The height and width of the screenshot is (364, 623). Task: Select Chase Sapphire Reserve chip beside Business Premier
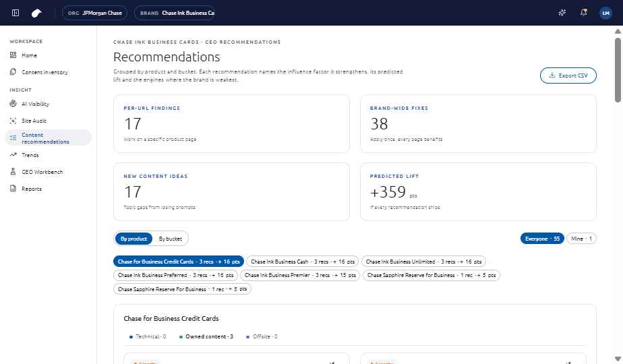tap(431, 275)
